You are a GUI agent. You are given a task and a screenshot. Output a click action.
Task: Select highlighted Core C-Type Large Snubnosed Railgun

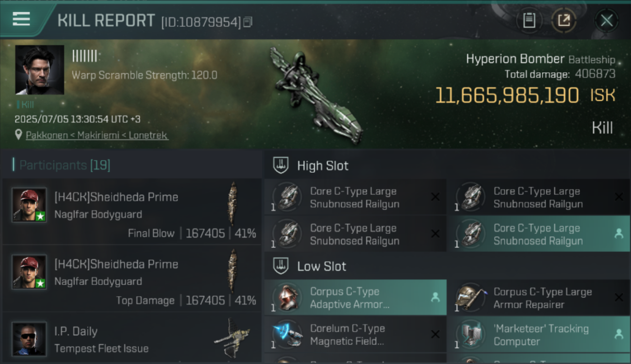tap(538, 234)
